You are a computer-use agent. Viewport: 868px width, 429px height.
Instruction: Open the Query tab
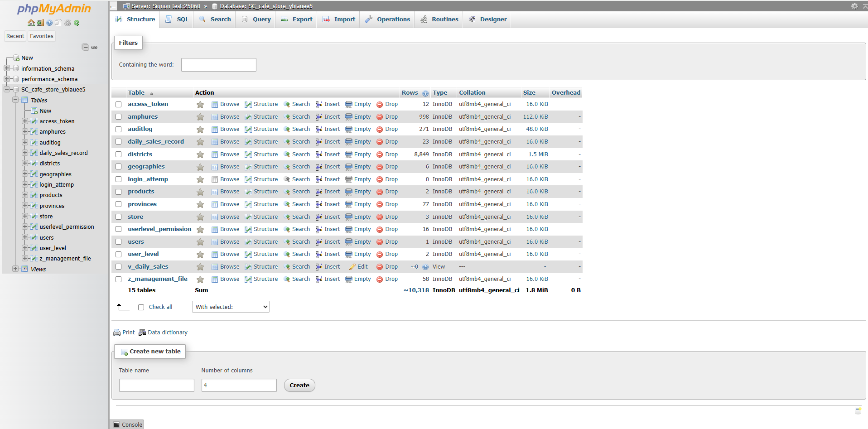click(x=256, y=19)
